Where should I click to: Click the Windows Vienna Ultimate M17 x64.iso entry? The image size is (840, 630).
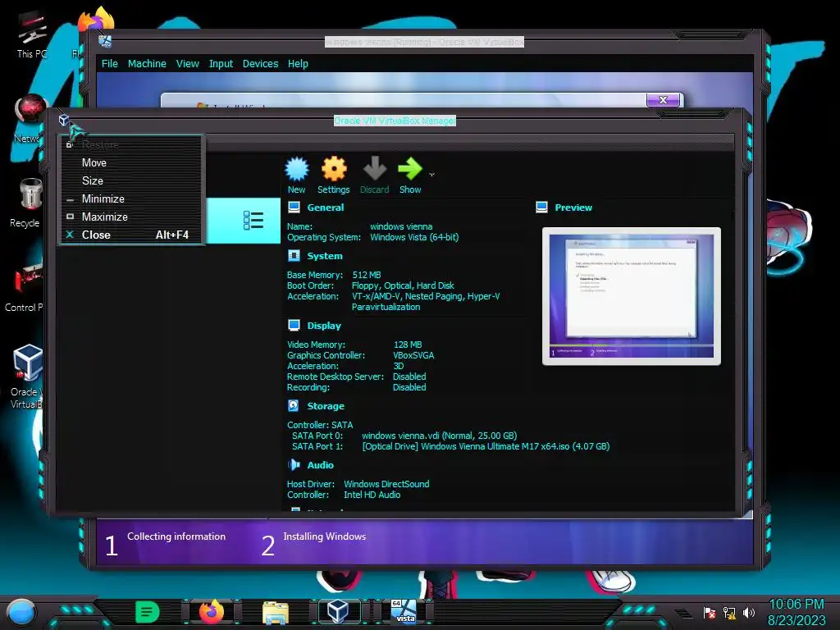[486, 446]
